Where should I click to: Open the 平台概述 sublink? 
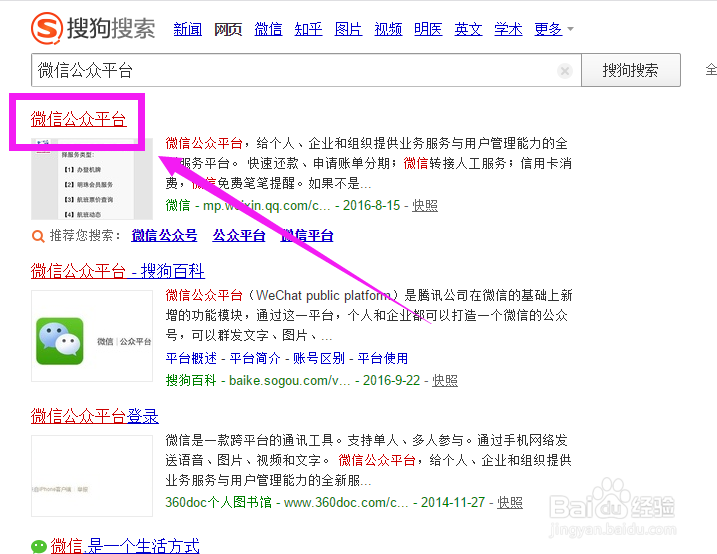pos(191,358)
